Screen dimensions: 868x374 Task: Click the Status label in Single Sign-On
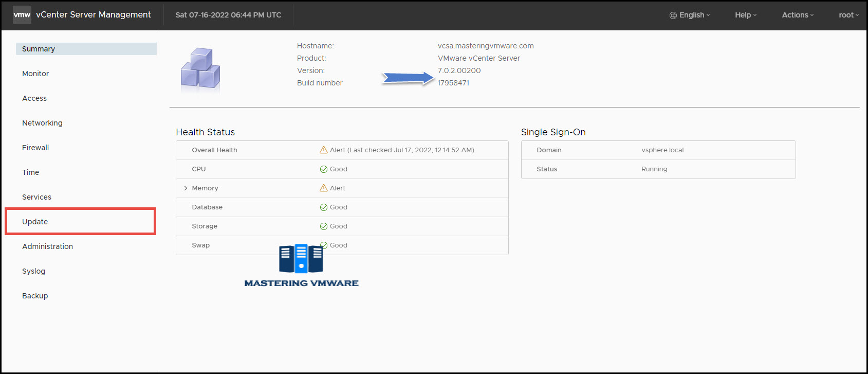(x=547, y=169)
